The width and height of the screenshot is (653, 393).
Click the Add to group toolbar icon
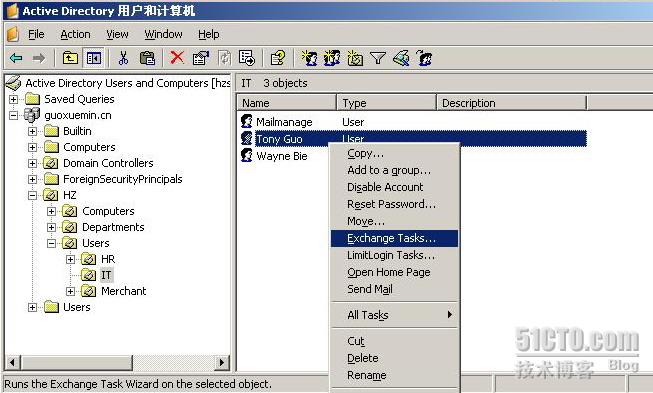click(x=424, y=58)
